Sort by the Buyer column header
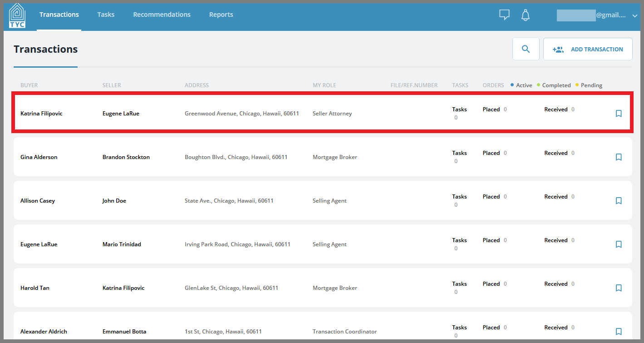This screenshot has width=644, height=343. coord(29,85)
